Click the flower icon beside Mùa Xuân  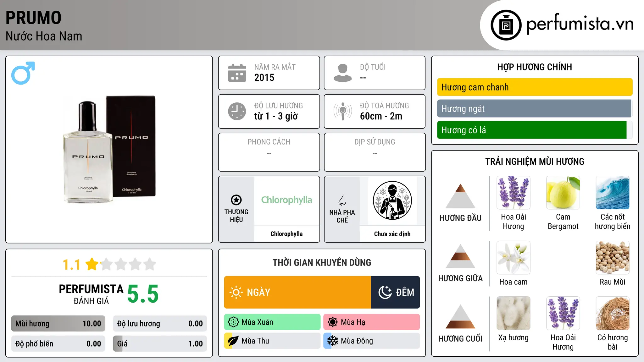[233, 322]
